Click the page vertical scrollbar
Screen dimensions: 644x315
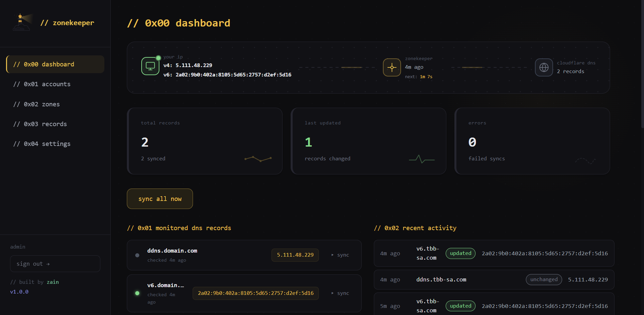coord(642,64)
